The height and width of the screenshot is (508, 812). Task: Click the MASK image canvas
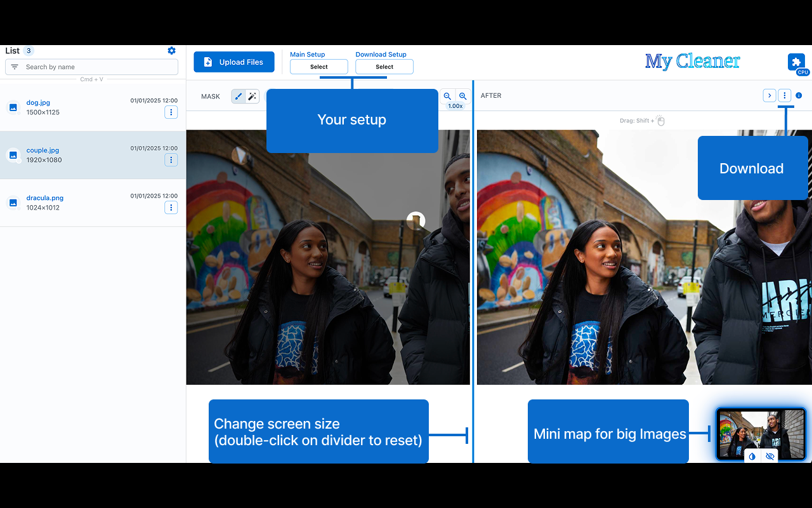point(328,257)
